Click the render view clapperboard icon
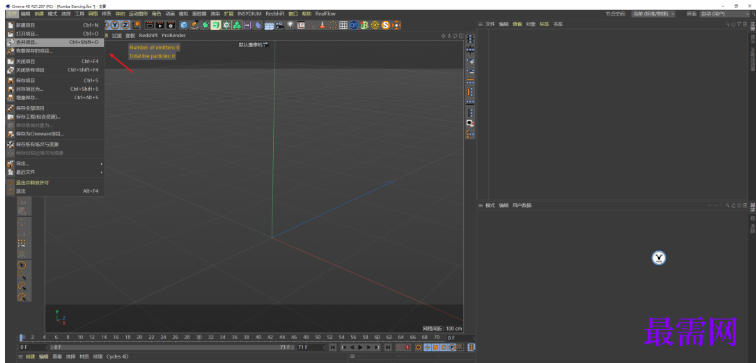The image size is (756, 363). click(x=149, y=25)
